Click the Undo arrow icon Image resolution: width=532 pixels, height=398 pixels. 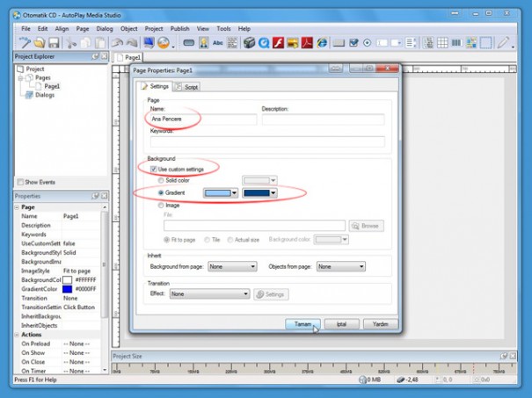click(118, 43)
